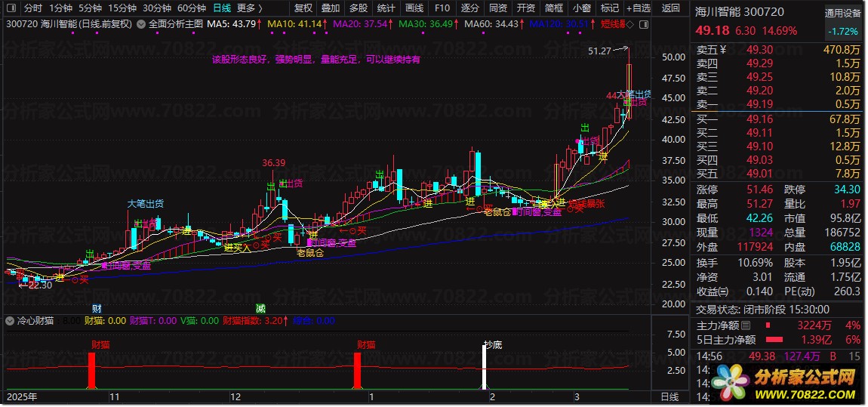Click the 14:56 trade tick row
868x407 pixels.
[x=777, y=356]
